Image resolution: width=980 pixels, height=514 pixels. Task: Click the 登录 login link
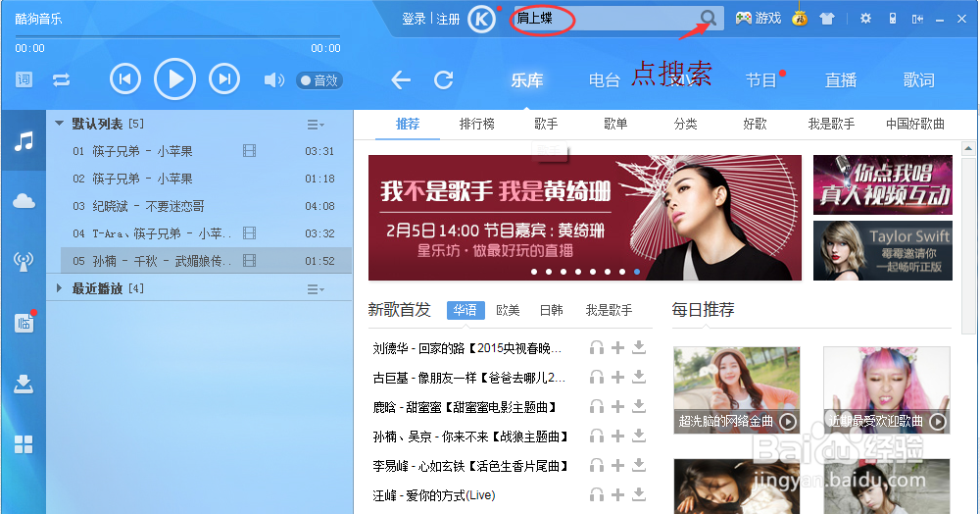click(414, 19)
